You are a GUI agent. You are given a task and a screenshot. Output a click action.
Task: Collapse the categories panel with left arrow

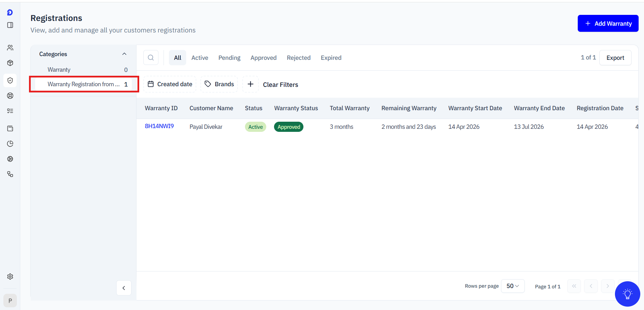[124, 288]
